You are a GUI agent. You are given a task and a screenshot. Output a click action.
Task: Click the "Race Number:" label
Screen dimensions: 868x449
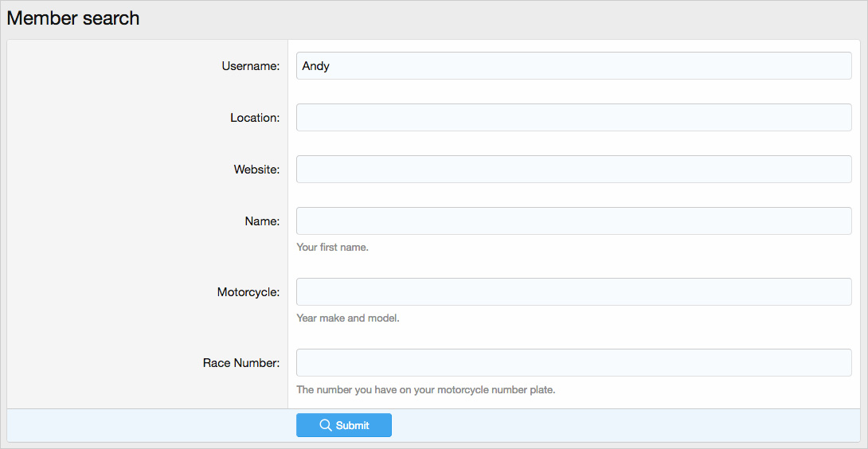point(241,363)
